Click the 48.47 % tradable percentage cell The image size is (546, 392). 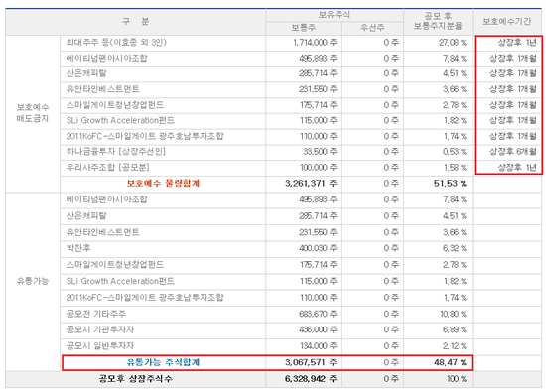point(450,362)
